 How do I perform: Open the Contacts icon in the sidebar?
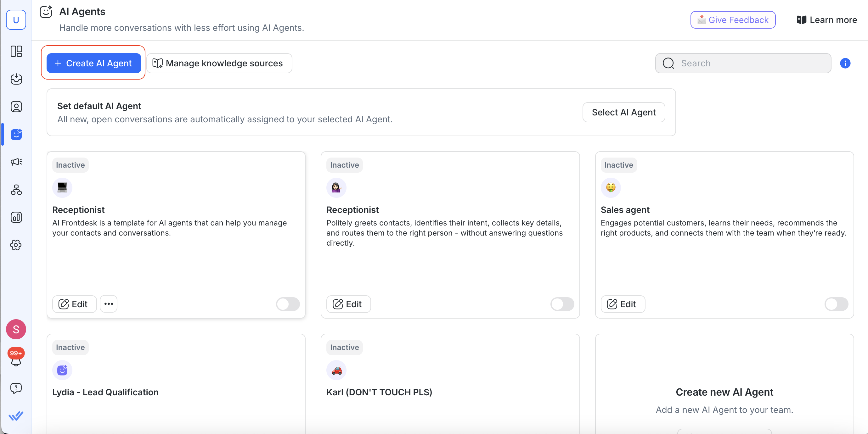pos(16,107)
